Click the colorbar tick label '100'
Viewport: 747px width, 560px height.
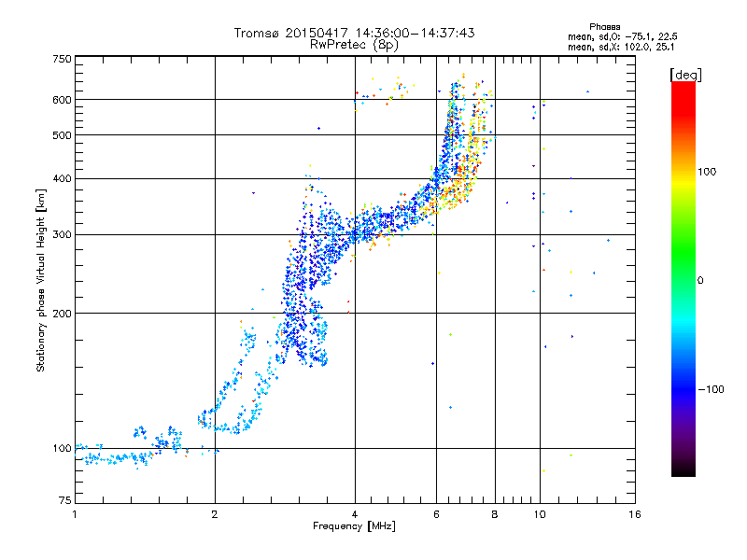point(707,172)
